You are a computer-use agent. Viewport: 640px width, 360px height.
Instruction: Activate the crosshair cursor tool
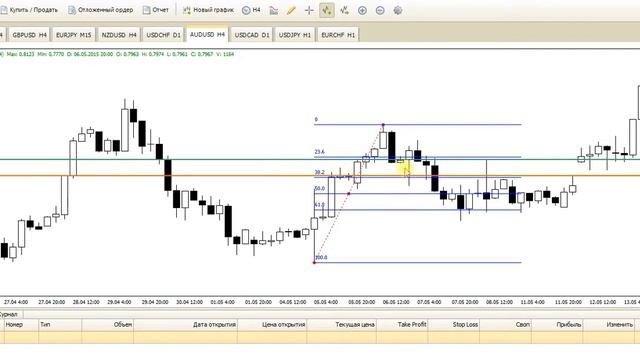click(x=309, y=11)
